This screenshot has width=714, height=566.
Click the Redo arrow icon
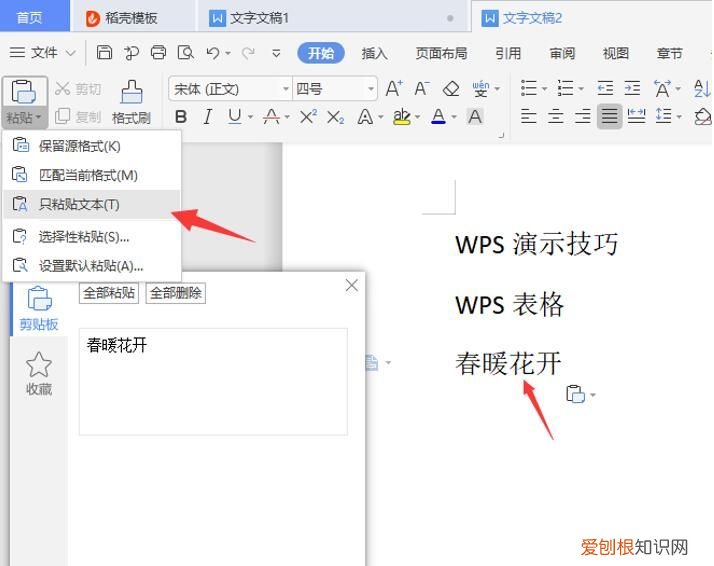pos(248,53)
